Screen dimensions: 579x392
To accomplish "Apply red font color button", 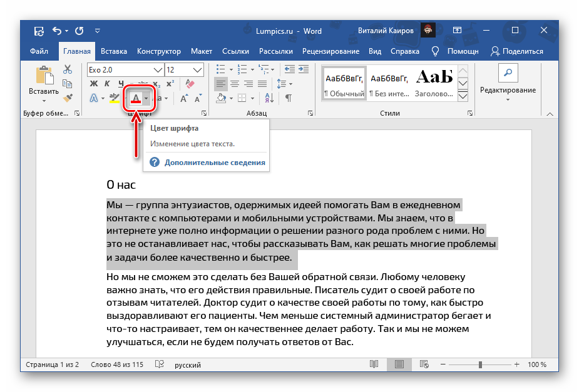I will 136,98.
